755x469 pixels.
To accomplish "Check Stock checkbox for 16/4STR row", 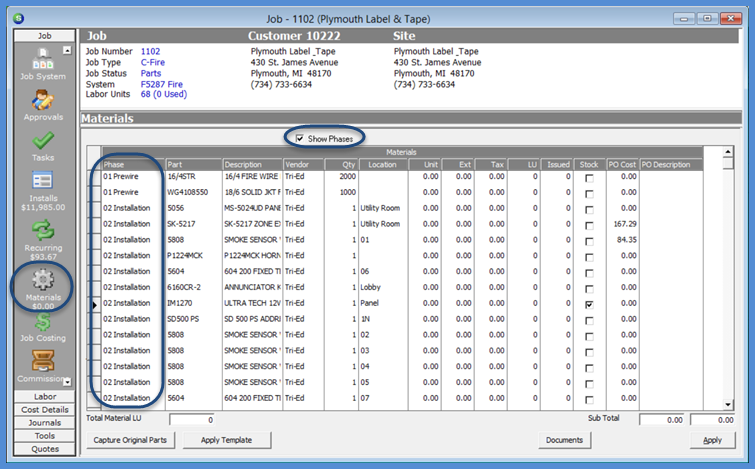I will (x=588, y=177).
